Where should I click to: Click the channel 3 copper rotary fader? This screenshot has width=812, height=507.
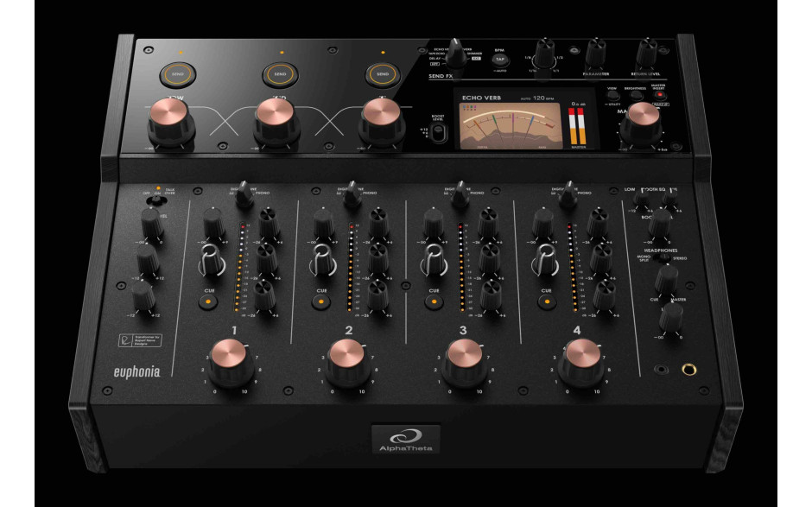tap(465, 364)
